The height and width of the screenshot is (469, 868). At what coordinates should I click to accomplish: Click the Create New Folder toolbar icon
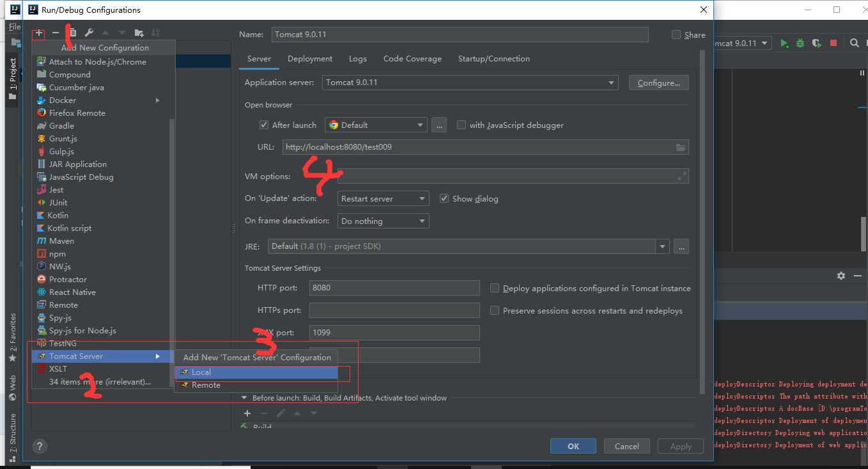click(139, 33)
